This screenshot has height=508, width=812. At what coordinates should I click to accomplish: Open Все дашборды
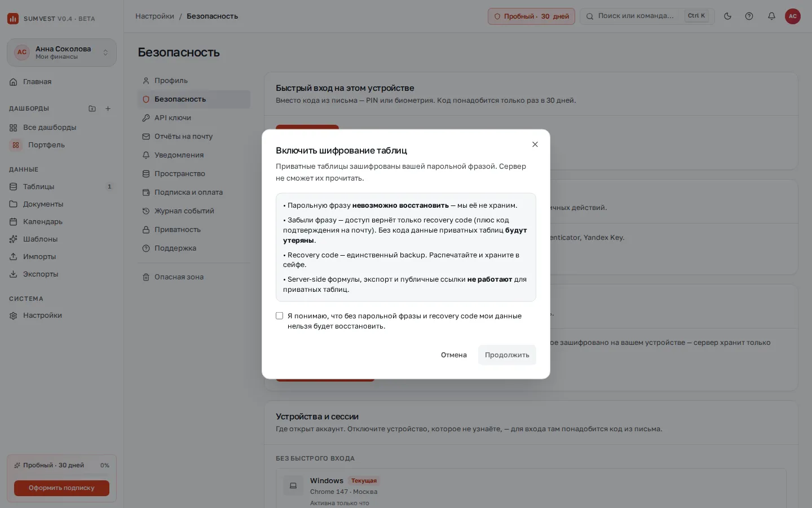click(61, 128)
